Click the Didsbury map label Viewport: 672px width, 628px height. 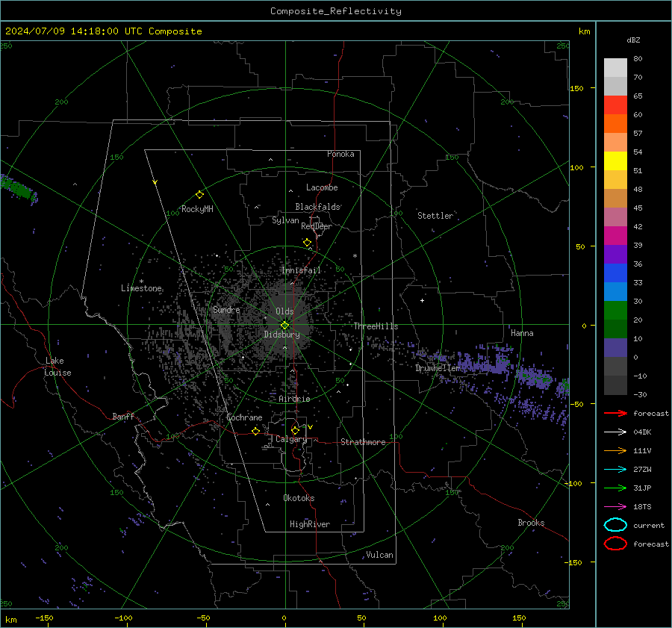pos(281,335)
